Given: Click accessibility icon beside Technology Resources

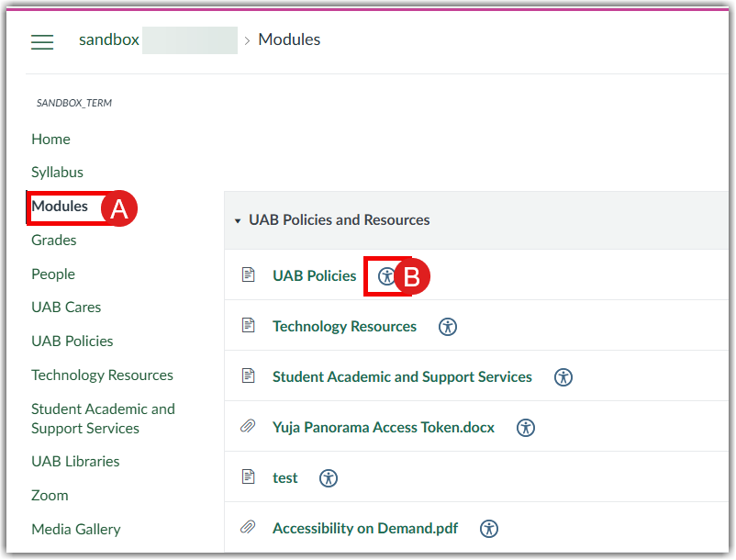Looking at the screenshot, I should click(448, 327).
